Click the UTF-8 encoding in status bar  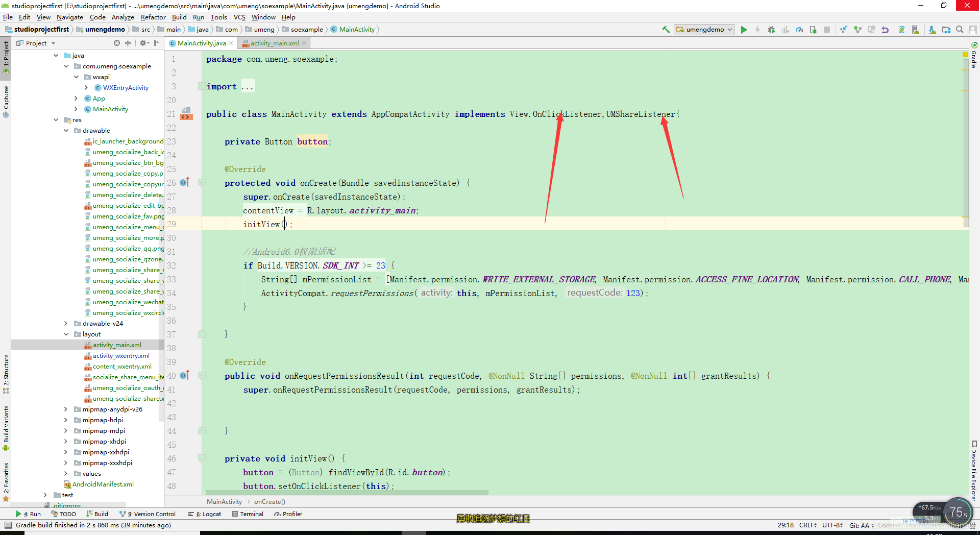pyautogui.click(x=832, y=525)
